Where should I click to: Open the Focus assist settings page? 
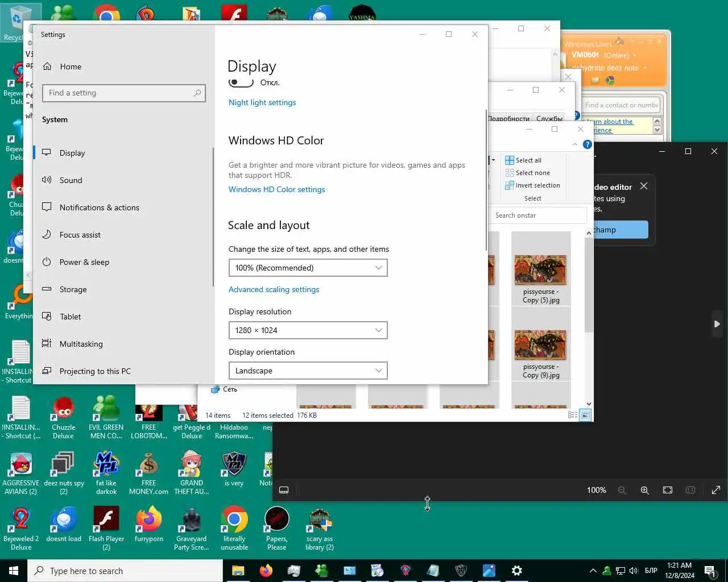[x=72, y=235]
